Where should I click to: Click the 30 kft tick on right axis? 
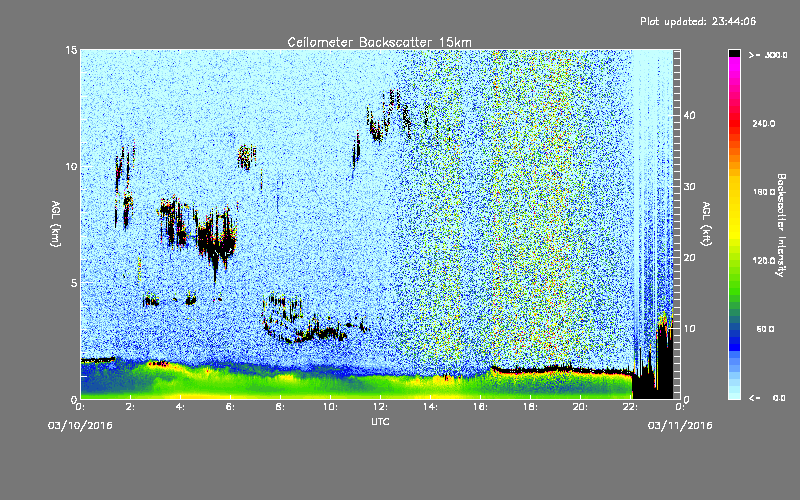(x=689, y=187)
